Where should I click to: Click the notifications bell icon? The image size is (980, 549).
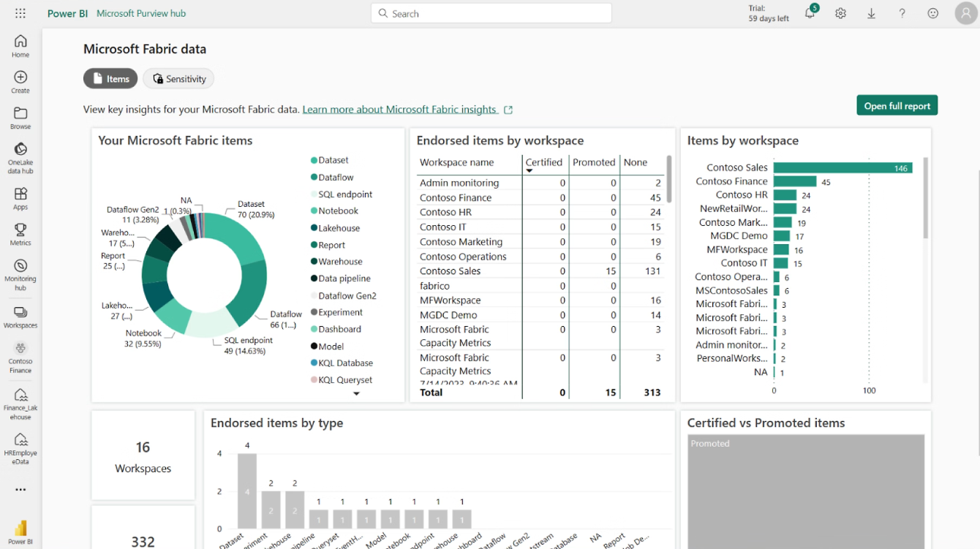pos(810,13)
